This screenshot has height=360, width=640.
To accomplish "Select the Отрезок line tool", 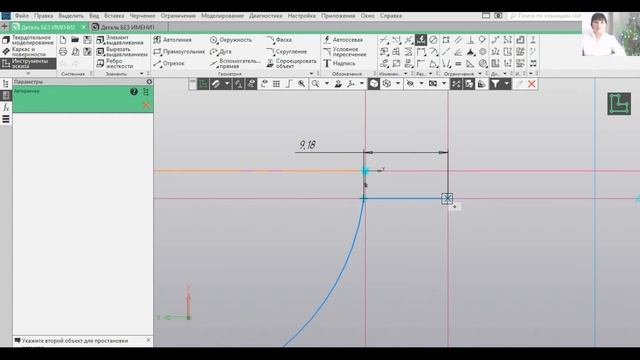I will pos(169,64).
